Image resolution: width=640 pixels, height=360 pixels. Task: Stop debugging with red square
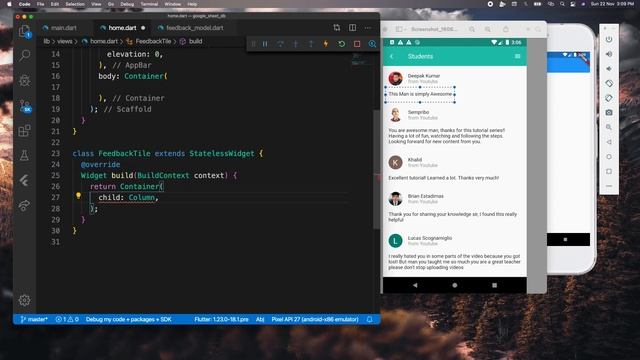click(x=357, y=44)
